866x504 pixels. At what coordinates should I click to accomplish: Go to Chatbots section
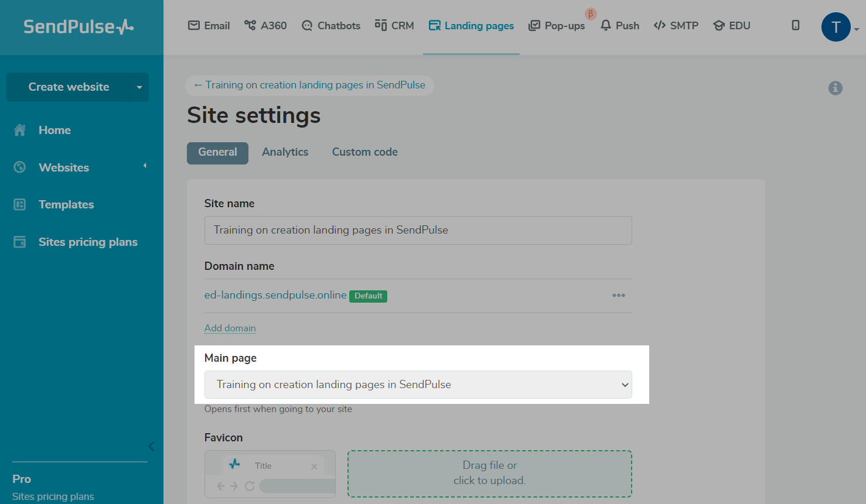[x=330, y=26]
